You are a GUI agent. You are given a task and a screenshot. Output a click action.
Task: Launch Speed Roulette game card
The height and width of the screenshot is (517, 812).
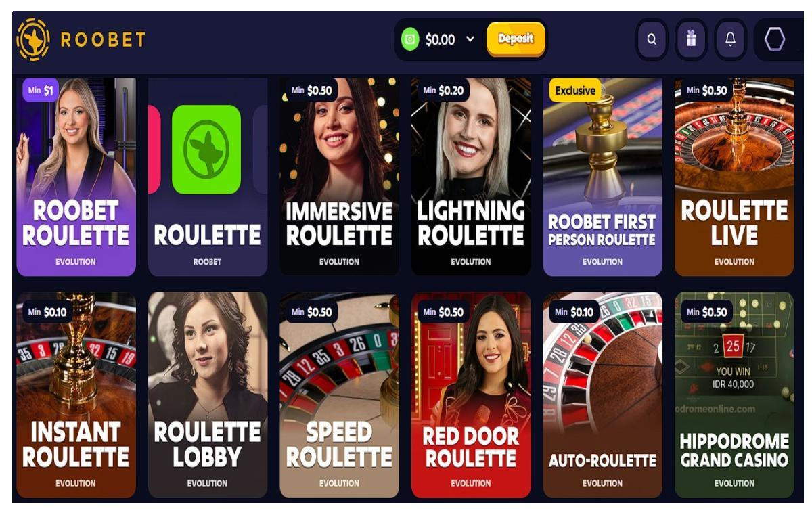339,395
